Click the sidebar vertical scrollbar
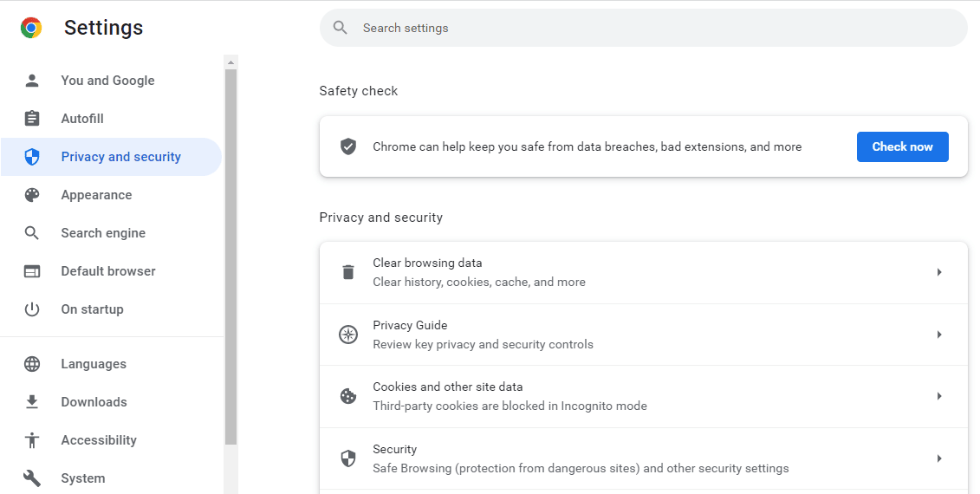The image size is (980, 494). [230, 260]
